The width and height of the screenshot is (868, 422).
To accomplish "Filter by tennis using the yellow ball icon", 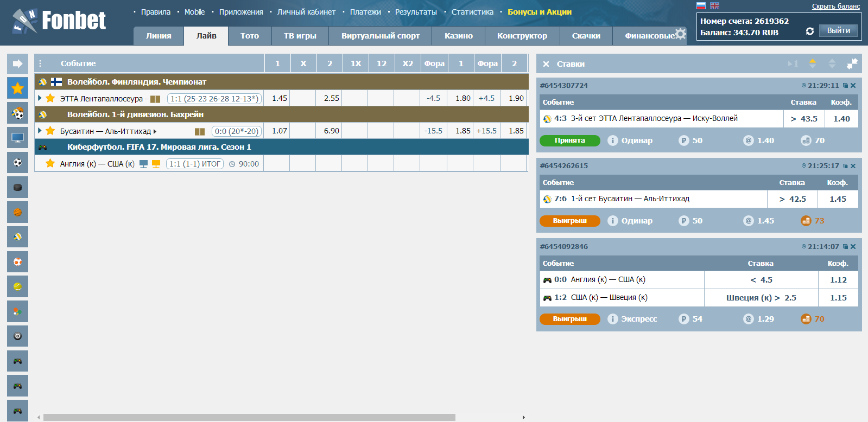I will (17, 286).
